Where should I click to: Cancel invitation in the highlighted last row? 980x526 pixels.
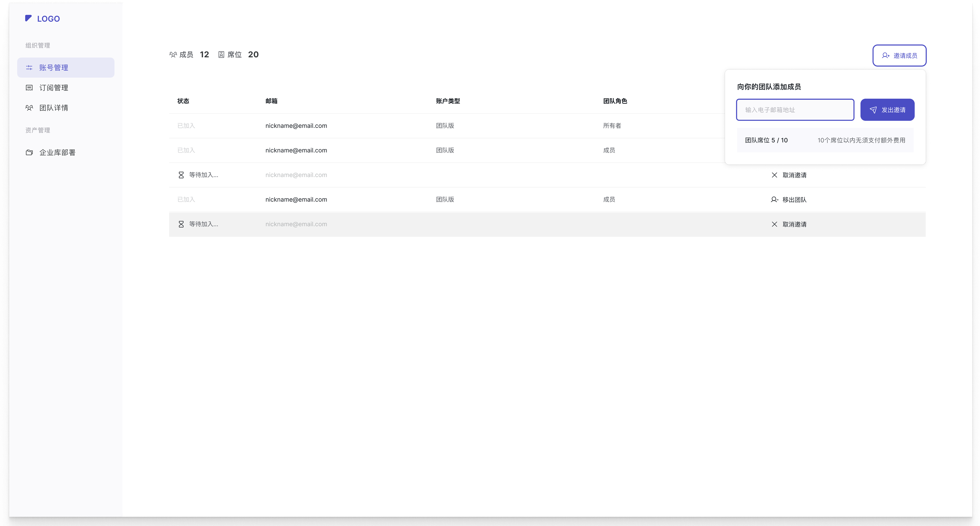click(789, 224)
